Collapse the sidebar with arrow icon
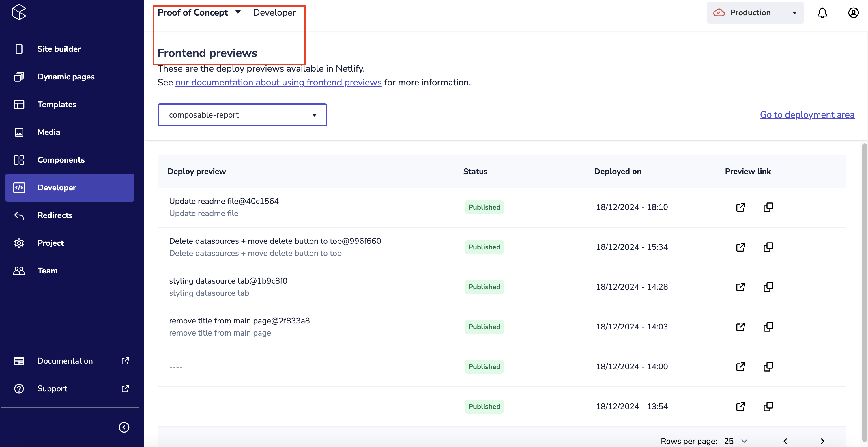The width and height of the screenshot is (868, 447). 124,427
